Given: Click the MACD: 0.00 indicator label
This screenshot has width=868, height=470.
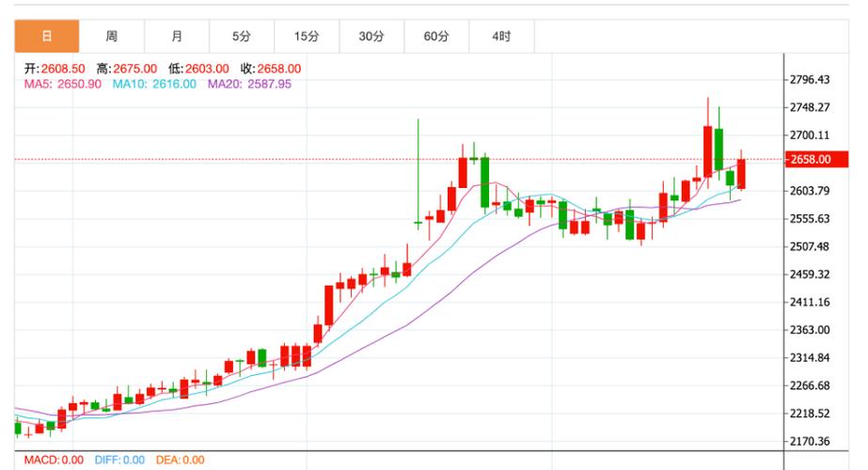Looking at the screenshot, I should pos(54,460).
